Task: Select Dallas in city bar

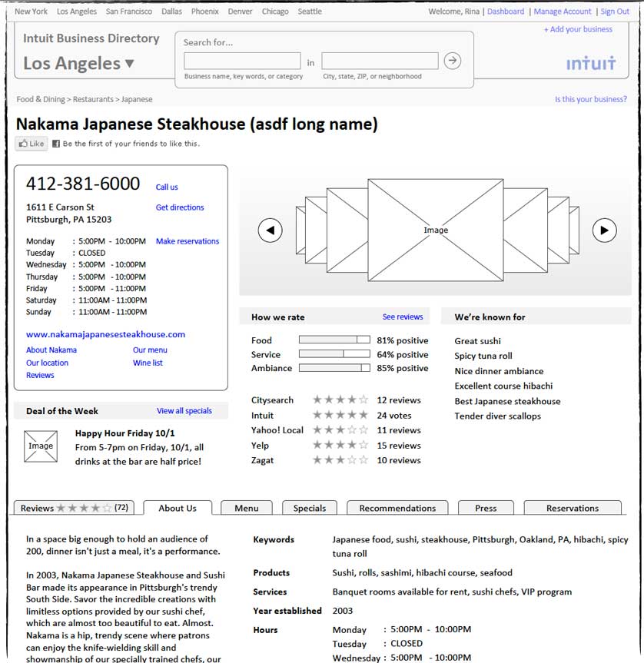Action: [171, 12]
